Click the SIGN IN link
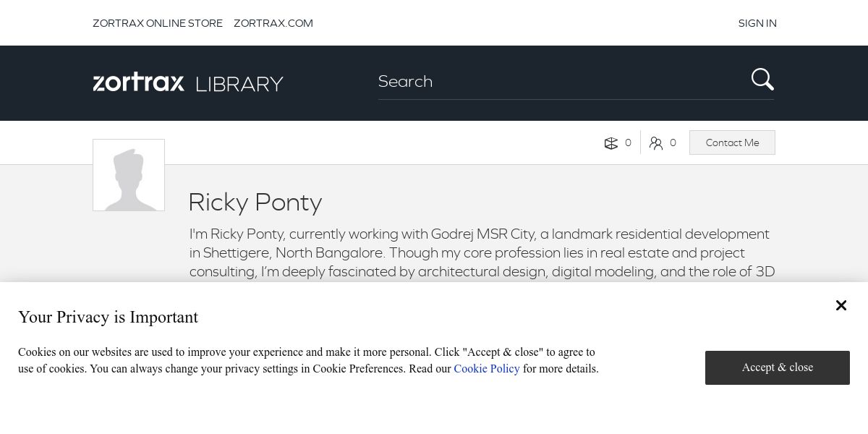The height and width of the screenshot is (434, 868). pos(757,23)
